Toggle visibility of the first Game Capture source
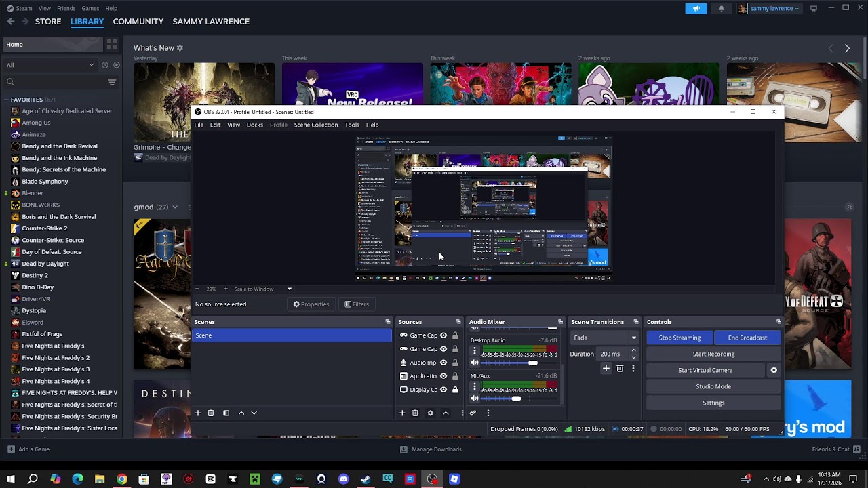Viewport: 868px width, 488px height. [x=443, y=335]
